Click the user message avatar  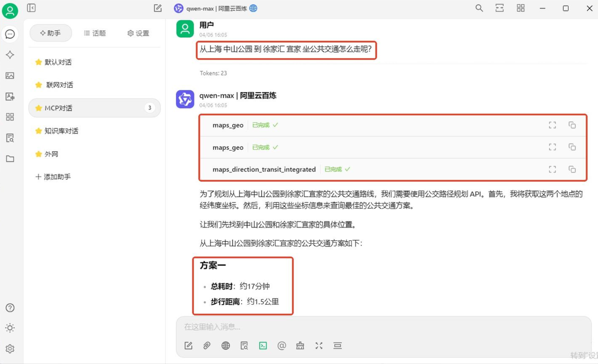point(185,29)
